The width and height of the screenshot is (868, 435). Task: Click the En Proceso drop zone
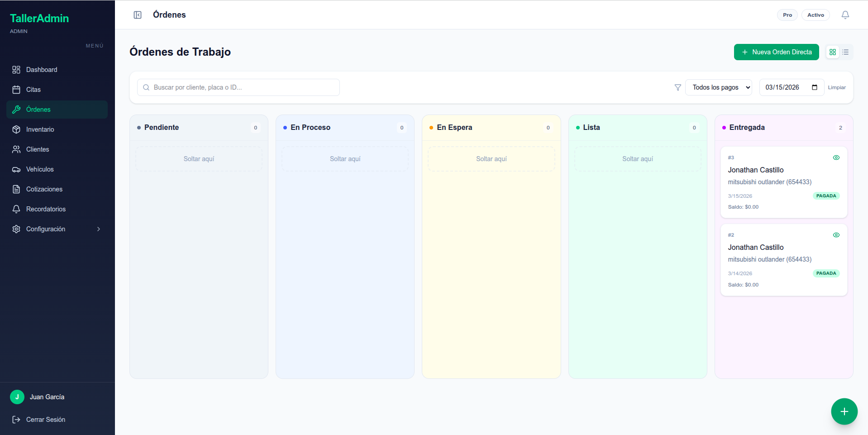(x=345, y=159)
